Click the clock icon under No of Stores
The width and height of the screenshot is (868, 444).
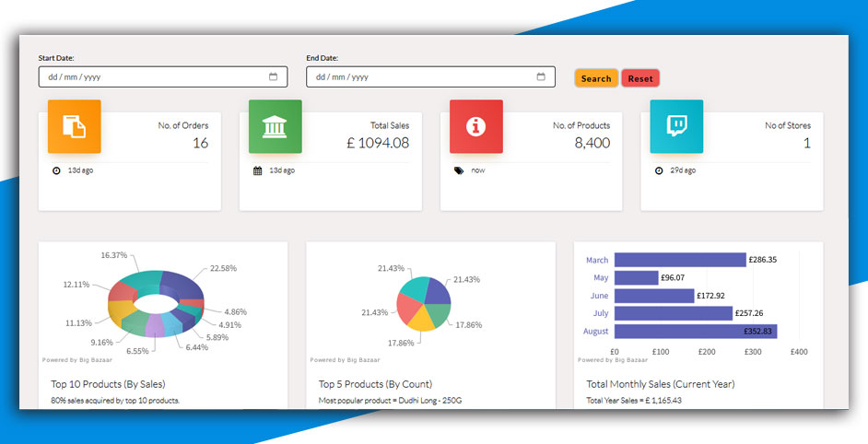click(659, 170)
